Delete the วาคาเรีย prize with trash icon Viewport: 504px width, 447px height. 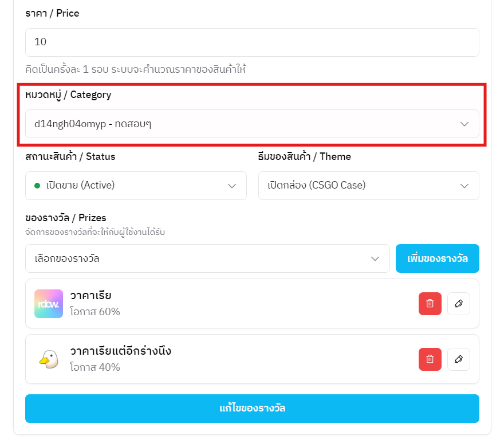(430, 304)
